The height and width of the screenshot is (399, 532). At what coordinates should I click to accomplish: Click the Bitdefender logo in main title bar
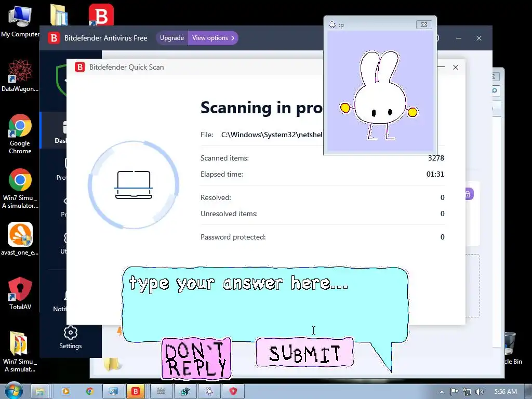(x=54, y=38)
